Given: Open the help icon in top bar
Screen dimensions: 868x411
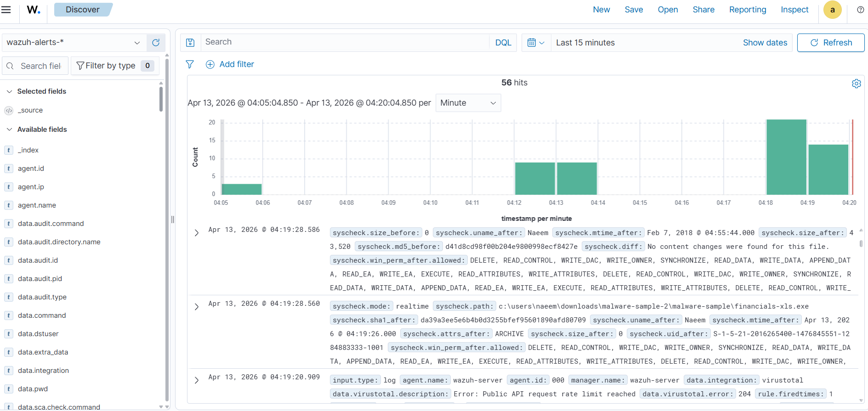Looking at the screenshot, I should (860, 10).
